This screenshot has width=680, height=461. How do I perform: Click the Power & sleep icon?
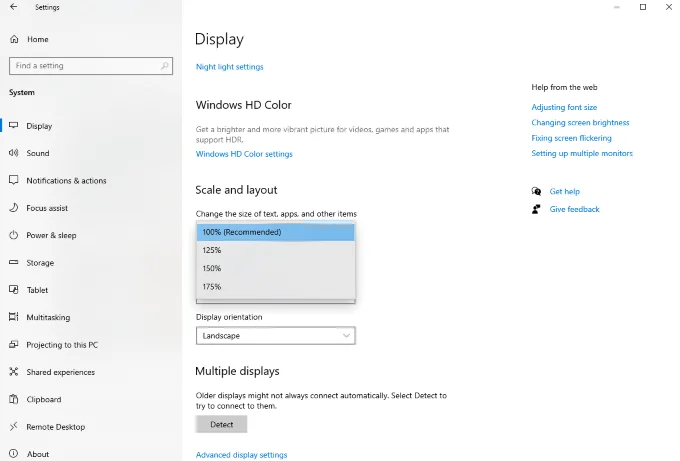pyautogui.click(x=14, y=235)
